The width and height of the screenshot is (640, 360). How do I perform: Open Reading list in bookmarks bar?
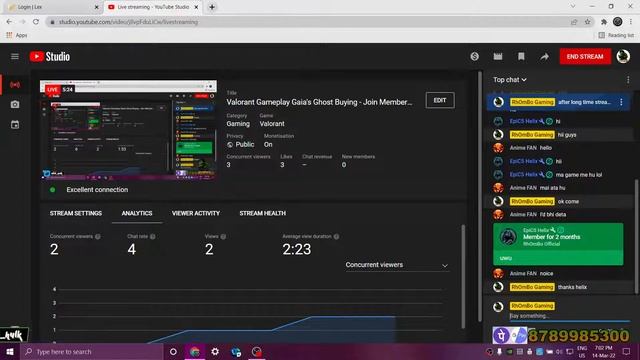pos(616,36)
